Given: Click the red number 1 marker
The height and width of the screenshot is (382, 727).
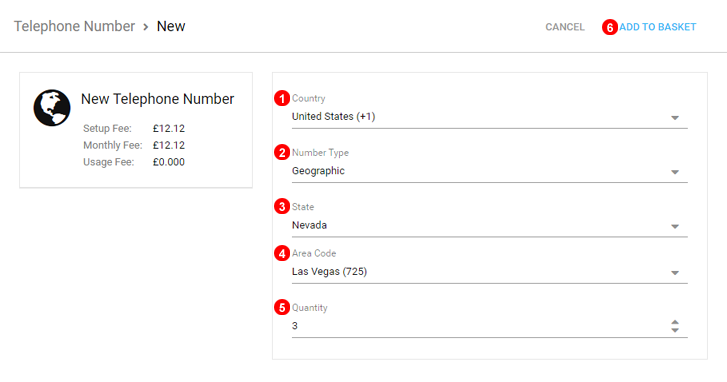Looking at the screenshot, I should tap(282, 98).
